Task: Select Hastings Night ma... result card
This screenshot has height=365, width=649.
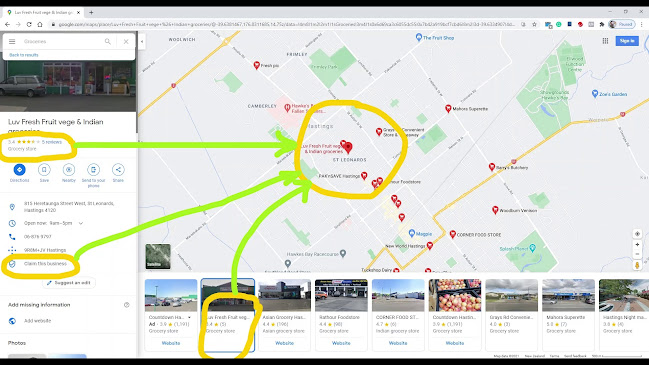Action: (x=624, y=315)
